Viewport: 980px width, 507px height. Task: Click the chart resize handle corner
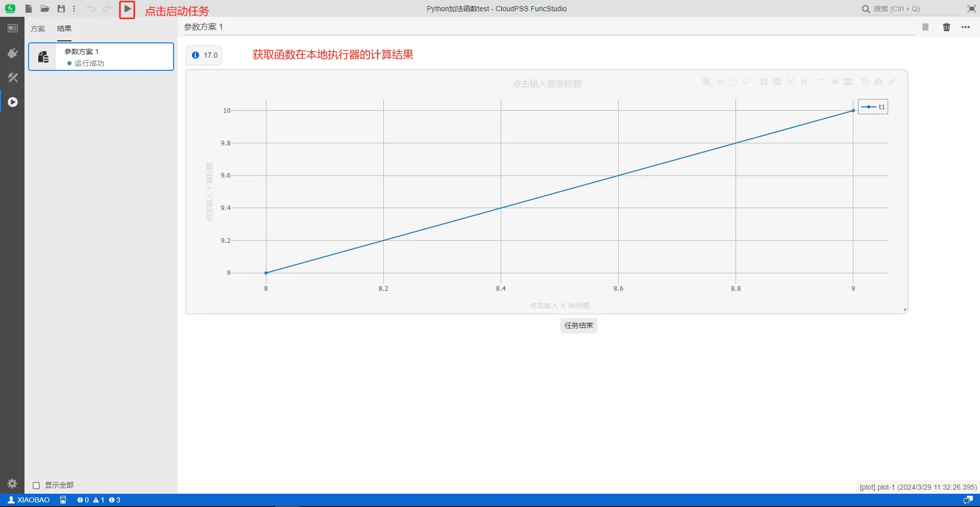[904, 310]
